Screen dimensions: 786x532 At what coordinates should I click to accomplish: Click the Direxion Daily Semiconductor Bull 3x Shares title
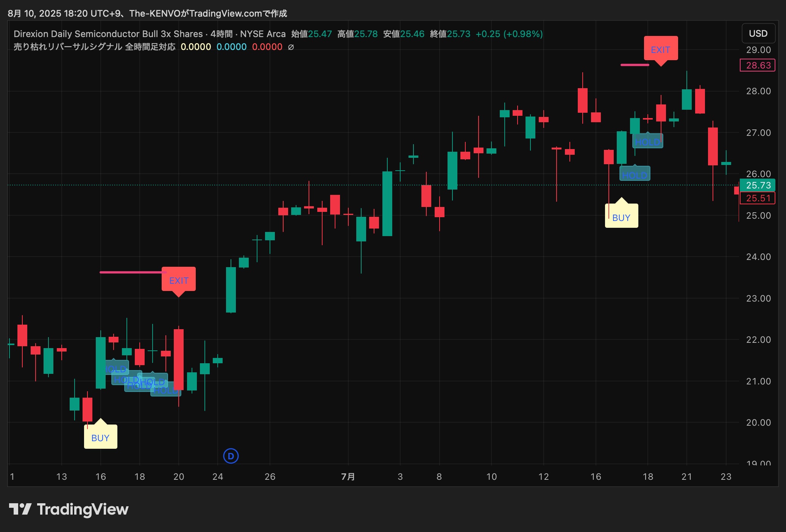[x=108, y=34]
